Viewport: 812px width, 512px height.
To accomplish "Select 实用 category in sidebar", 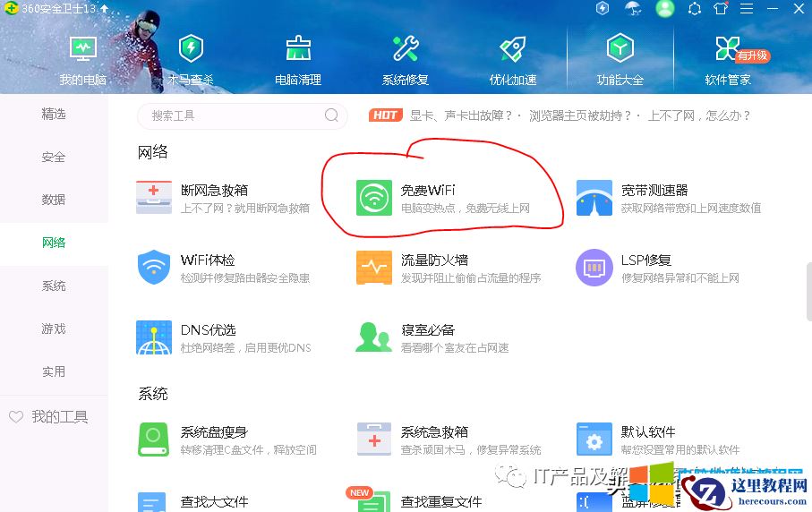I will click(x=54, y=371).
